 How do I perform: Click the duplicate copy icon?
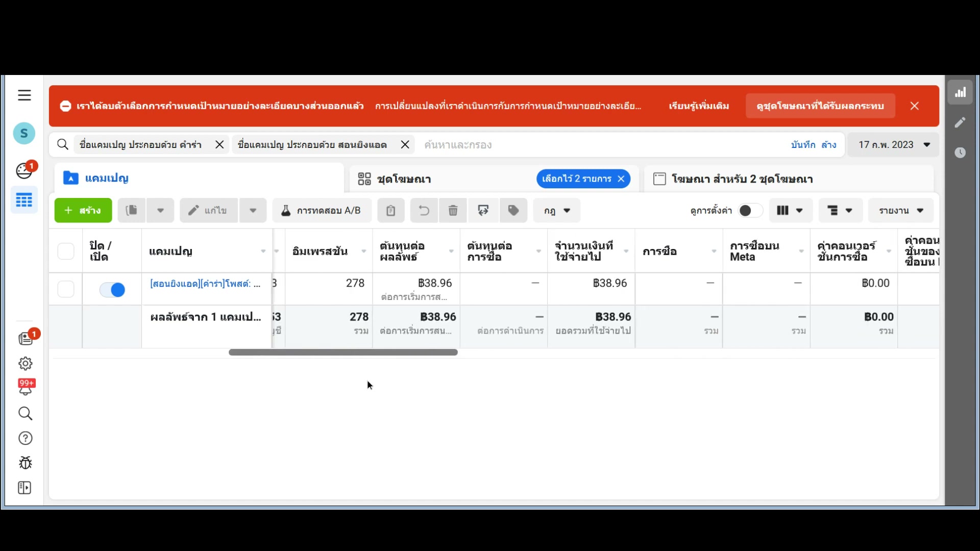(132, 211)
